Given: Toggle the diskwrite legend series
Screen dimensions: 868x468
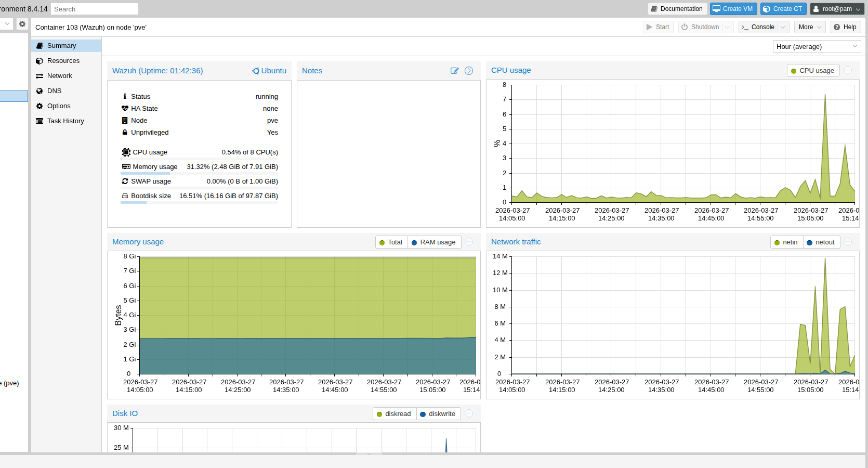Looking at the screenshot, I should [x=438, y=414].
